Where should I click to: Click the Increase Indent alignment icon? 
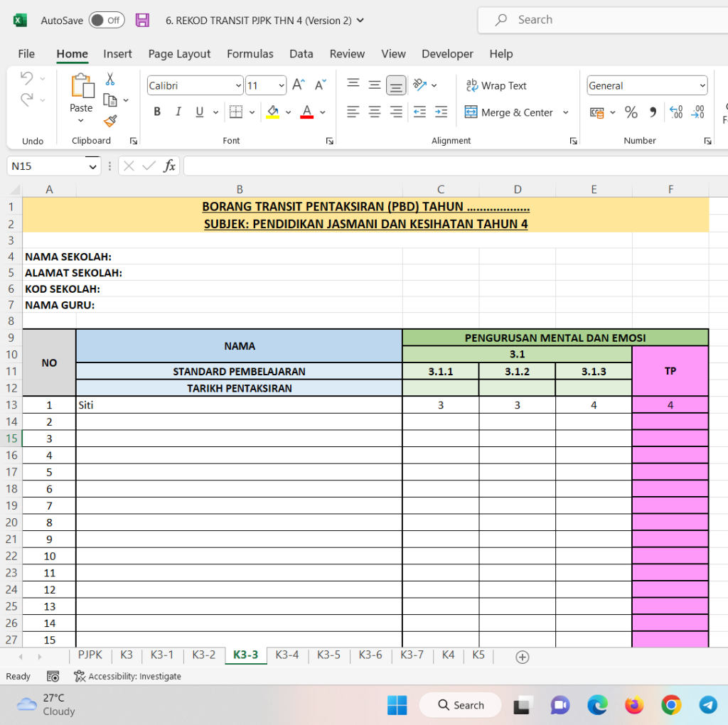441,112
